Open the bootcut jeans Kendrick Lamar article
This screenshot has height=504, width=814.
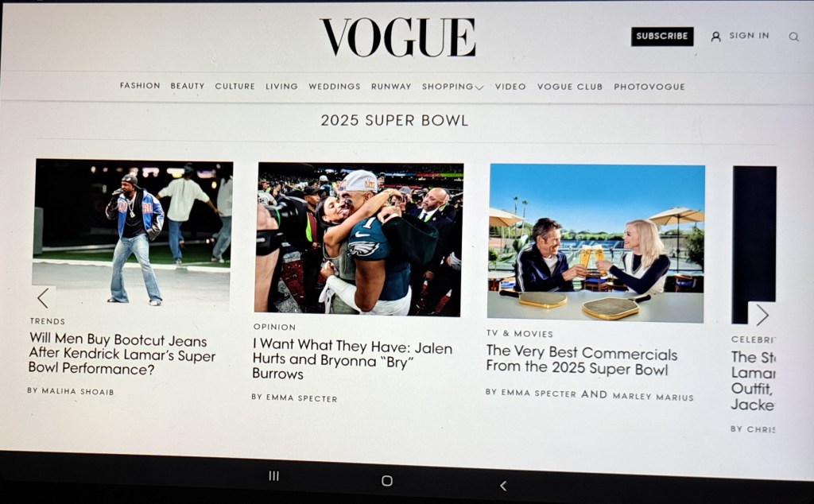tap(122, 355)
